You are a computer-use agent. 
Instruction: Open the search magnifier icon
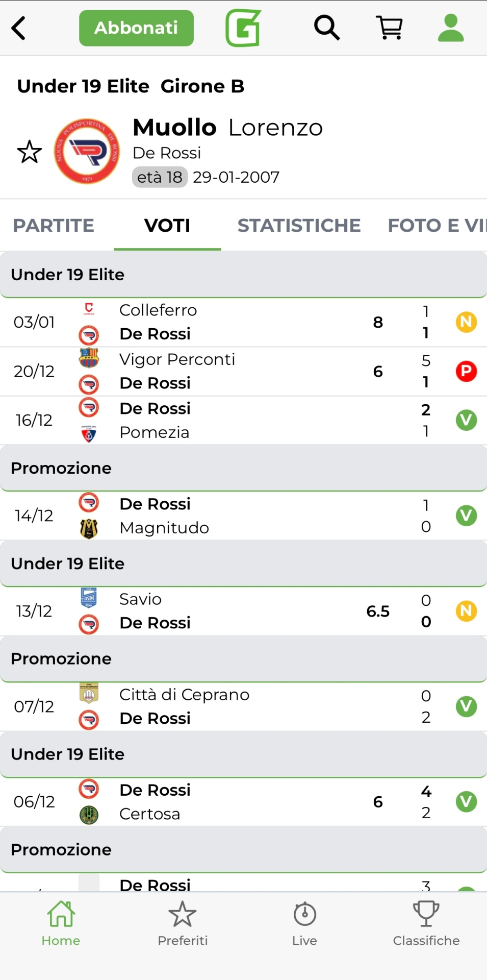pos(326,28)
